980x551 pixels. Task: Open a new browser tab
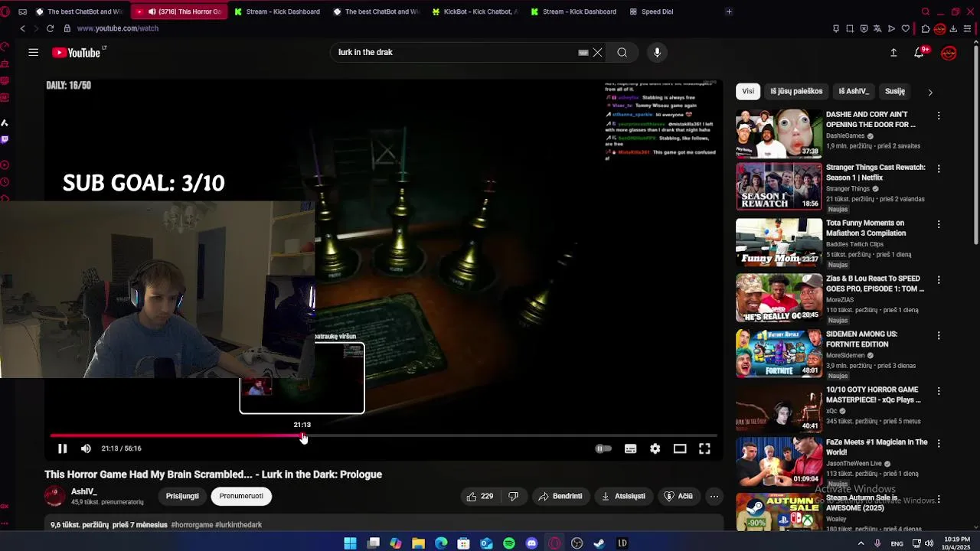(729, 11)
